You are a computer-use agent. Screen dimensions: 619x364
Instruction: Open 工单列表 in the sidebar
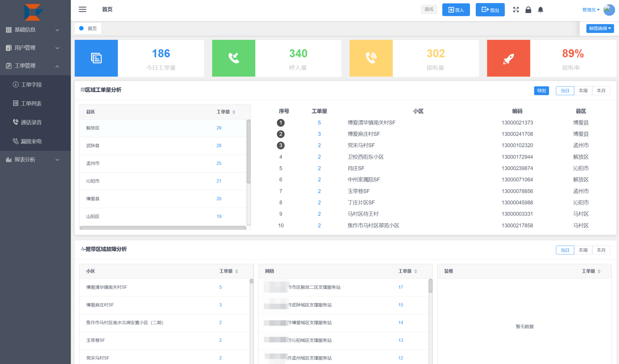point(31,103)
